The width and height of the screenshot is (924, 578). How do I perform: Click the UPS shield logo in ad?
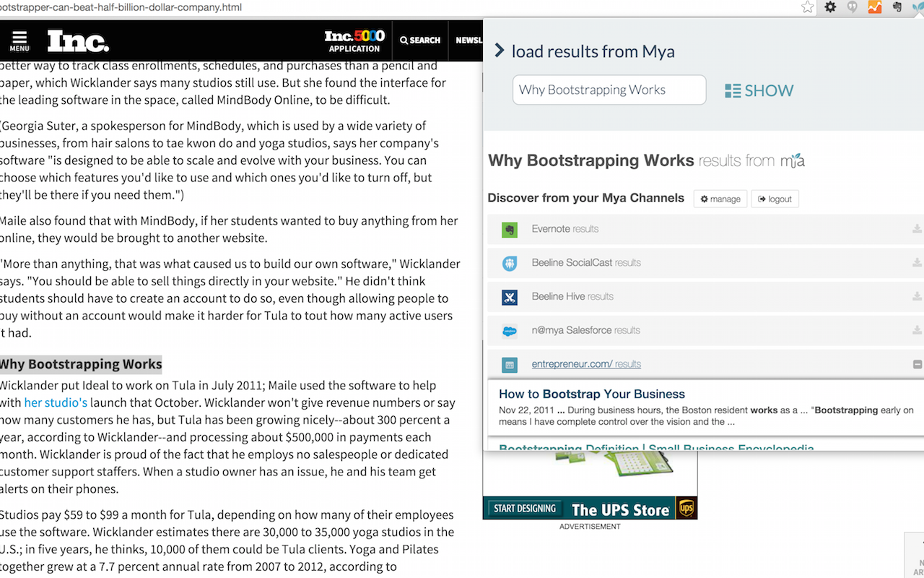(686, 508)
